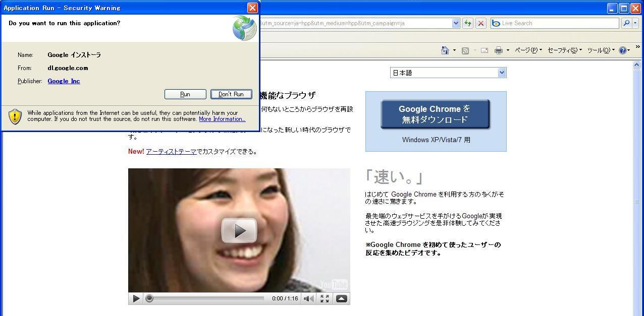Open the ツール(O) menu
The image size is (644, 316).
[x=601, y=50]
